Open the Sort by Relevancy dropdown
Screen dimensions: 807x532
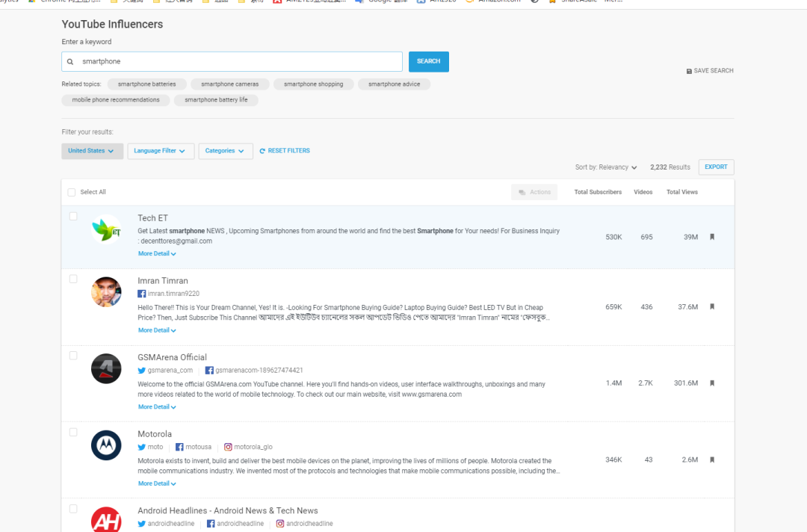[606, 167]
